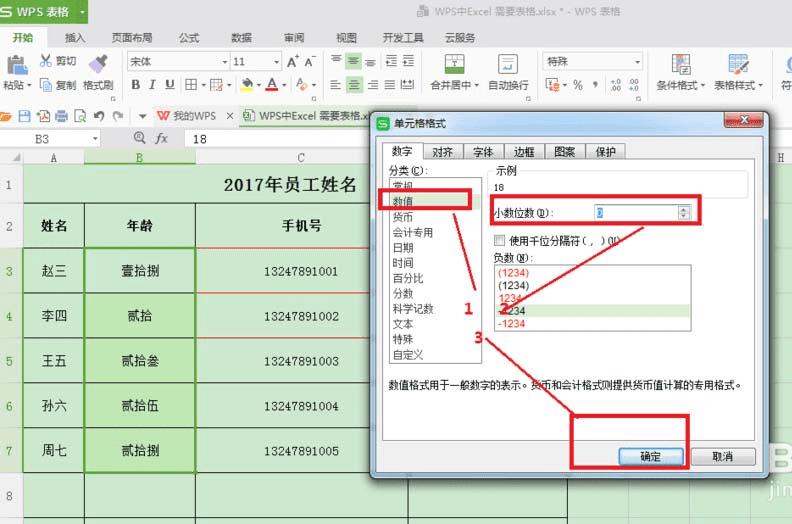The width and height of the screenshot is (792, 524).
Task: Expand the Conditional Formatting dropdown arrow
Action: coord(703,85)
